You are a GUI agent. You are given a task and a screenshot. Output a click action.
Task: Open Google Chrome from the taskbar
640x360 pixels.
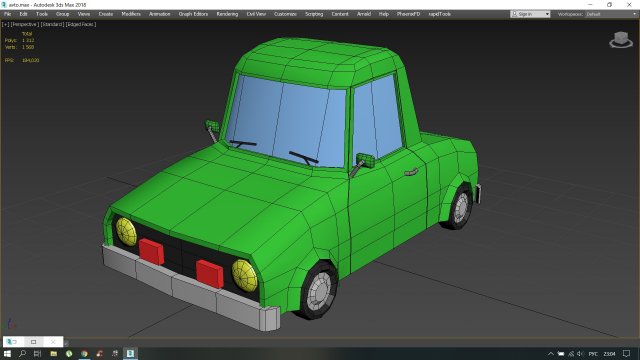coord(84,353)
